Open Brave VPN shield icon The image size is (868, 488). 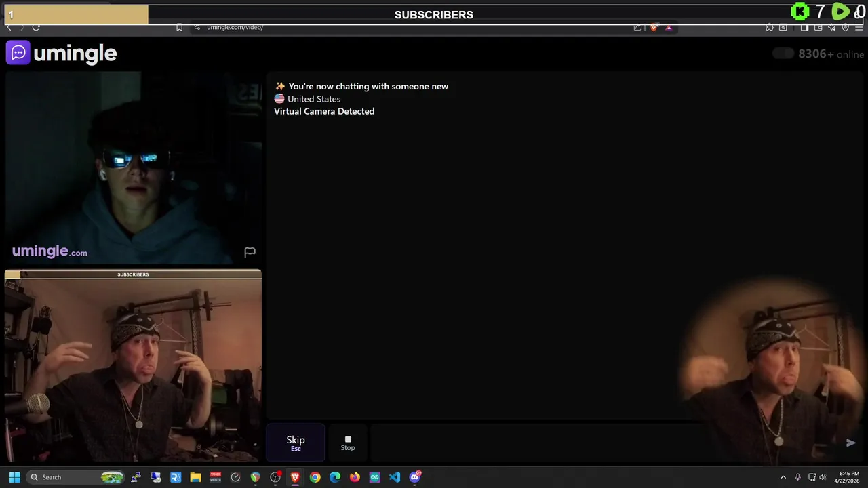pos(846,27)
